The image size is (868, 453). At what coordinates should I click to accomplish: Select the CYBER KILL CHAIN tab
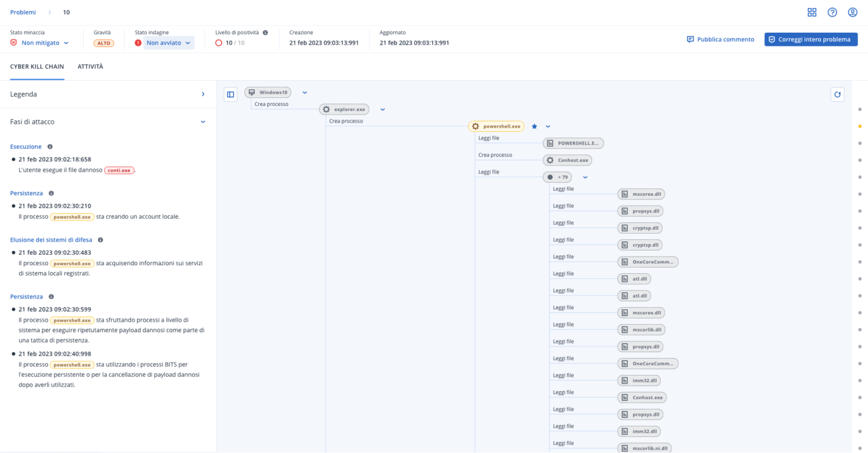(37, 66)
